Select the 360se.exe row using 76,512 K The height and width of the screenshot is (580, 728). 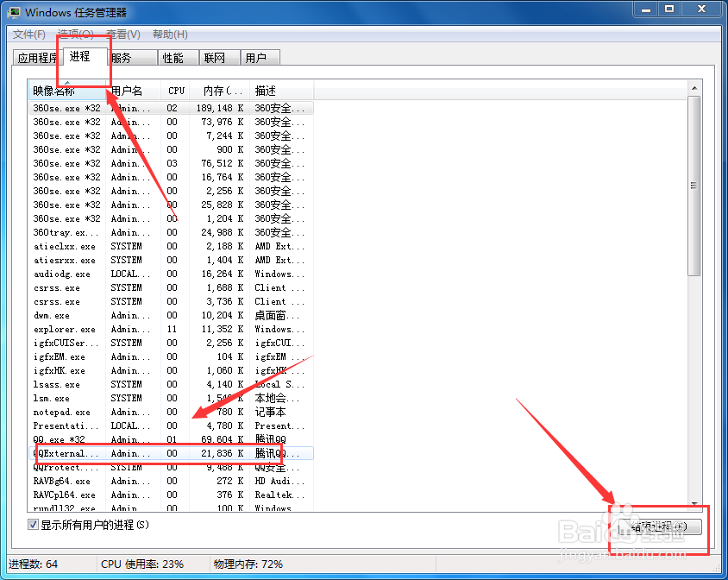[171, 163]
